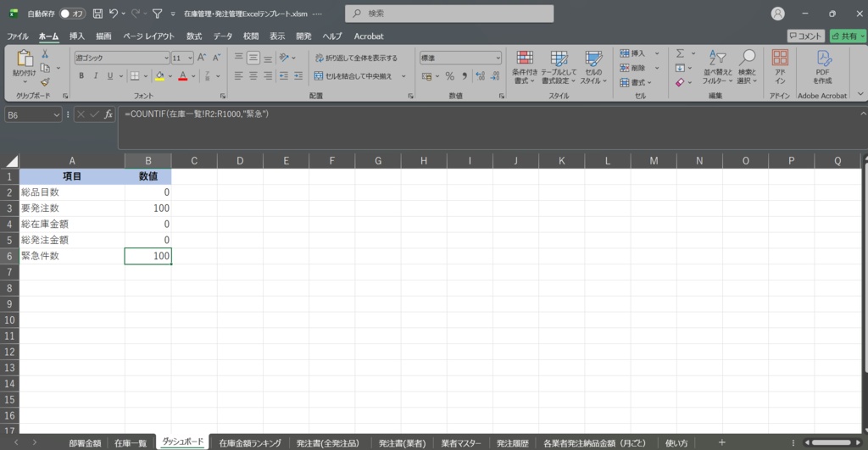868x450 pixels.
Task: Click the AutoSum sigma icon
Action: [x=680, y=53]
